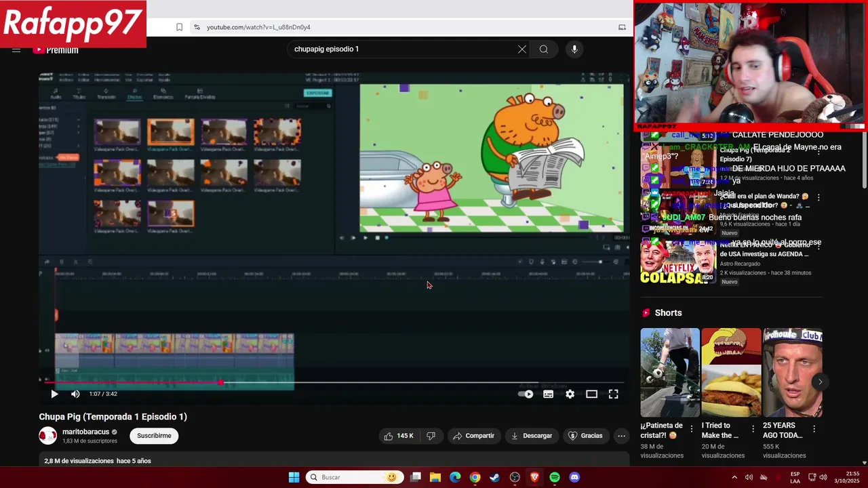Click the Descargar download button
This screenshot has height=488, width=868.
532,436
